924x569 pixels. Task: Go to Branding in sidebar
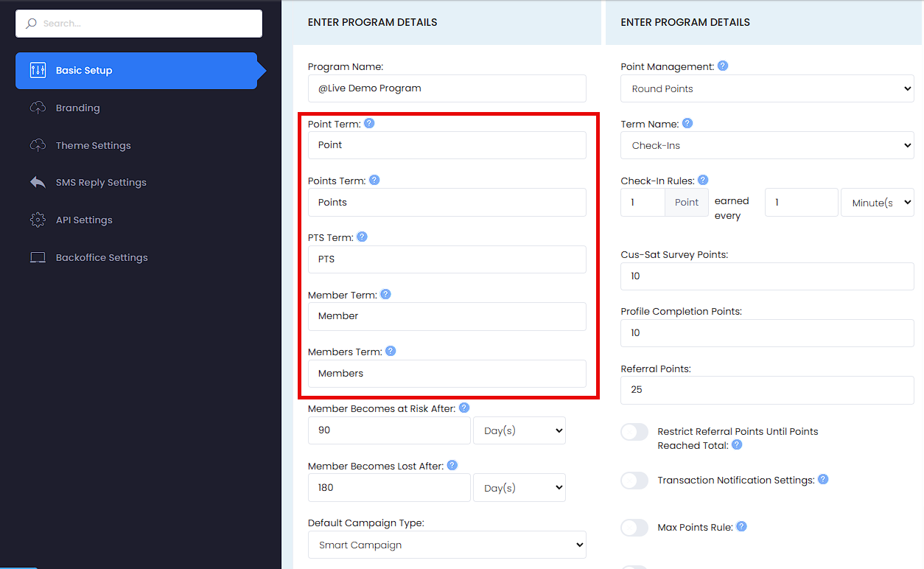[x=77, y=108]
